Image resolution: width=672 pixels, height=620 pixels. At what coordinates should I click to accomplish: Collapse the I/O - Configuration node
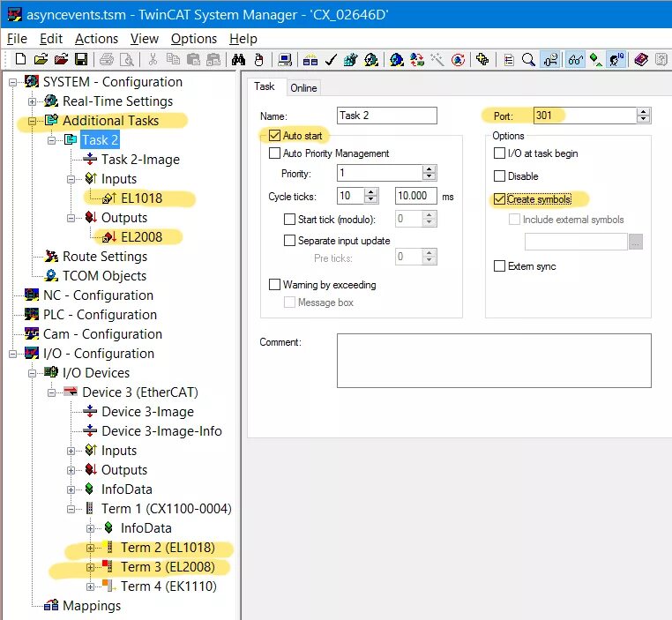coord(13,354)
